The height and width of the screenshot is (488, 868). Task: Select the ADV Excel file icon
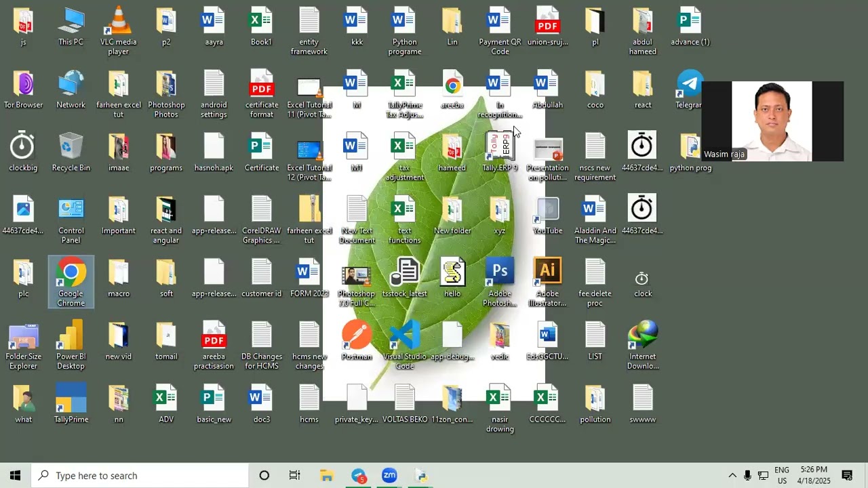(166, 404)
